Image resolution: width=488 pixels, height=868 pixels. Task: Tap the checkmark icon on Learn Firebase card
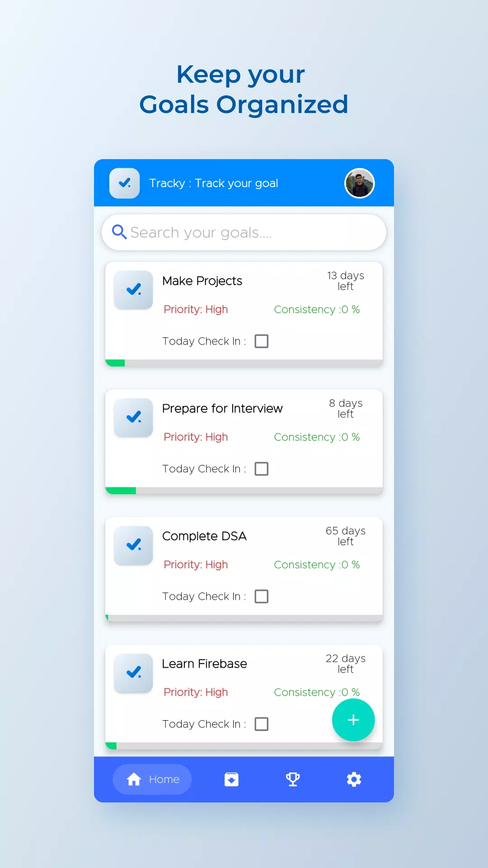pos(133,673)
